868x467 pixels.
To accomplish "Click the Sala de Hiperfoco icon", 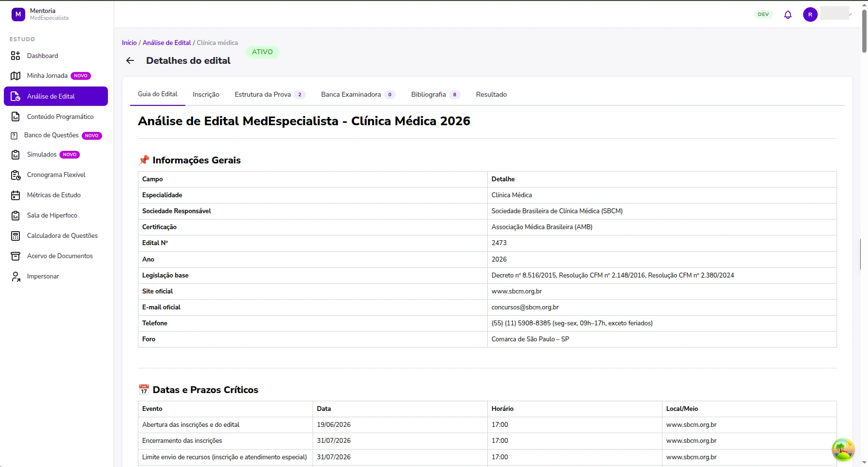I will (x=15, y=216).
